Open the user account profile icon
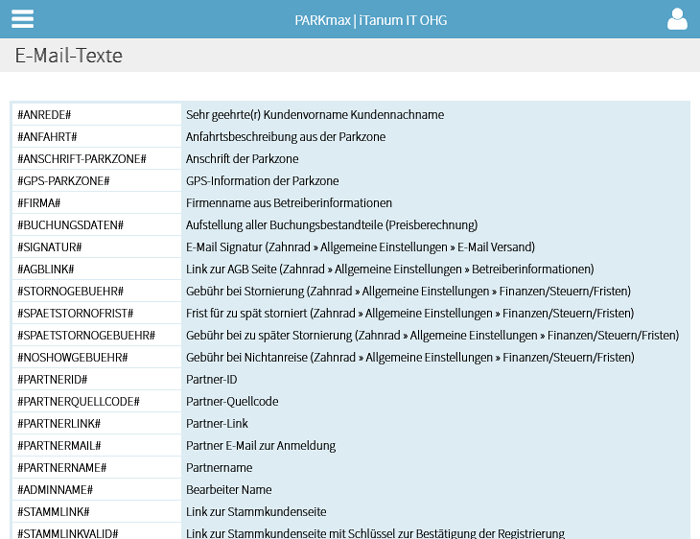The image size is (700, 539). point(677,19)
